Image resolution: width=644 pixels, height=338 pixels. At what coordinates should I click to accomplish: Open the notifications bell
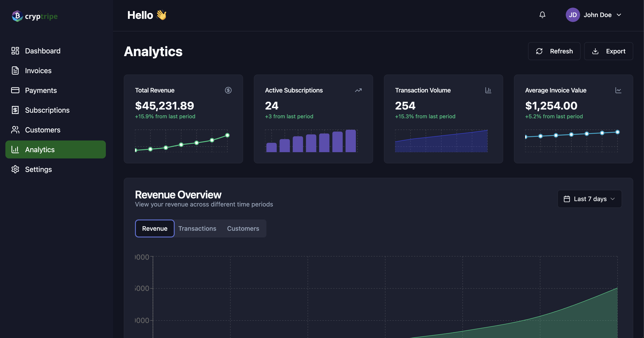click(542, 15)
